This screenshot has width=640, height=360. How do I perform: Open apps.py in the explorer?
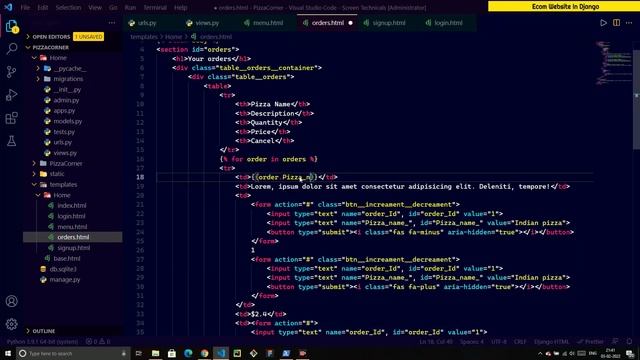tap(64, 111)
